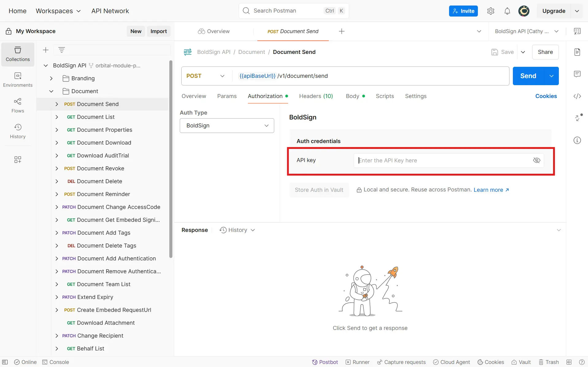Open the API Network menu
588x367 pixels.
point(110,11)
